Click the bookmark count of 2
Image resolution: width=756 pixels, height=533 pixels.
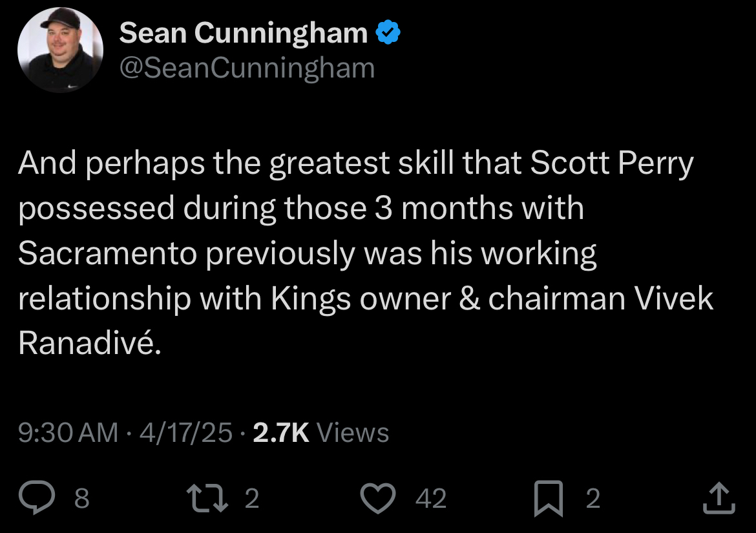(593, 498)
